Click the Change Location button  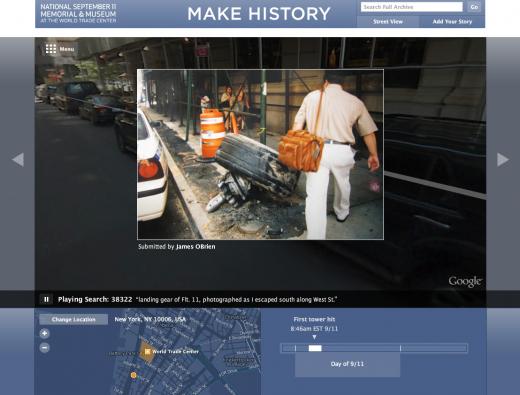pos(74,319)
